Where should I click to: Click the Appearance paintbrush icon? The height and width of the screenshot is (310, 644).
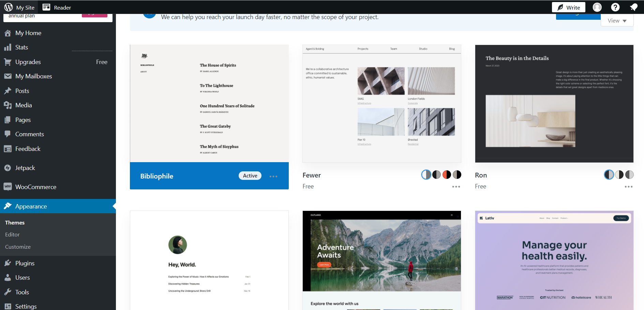pos(8,206)
